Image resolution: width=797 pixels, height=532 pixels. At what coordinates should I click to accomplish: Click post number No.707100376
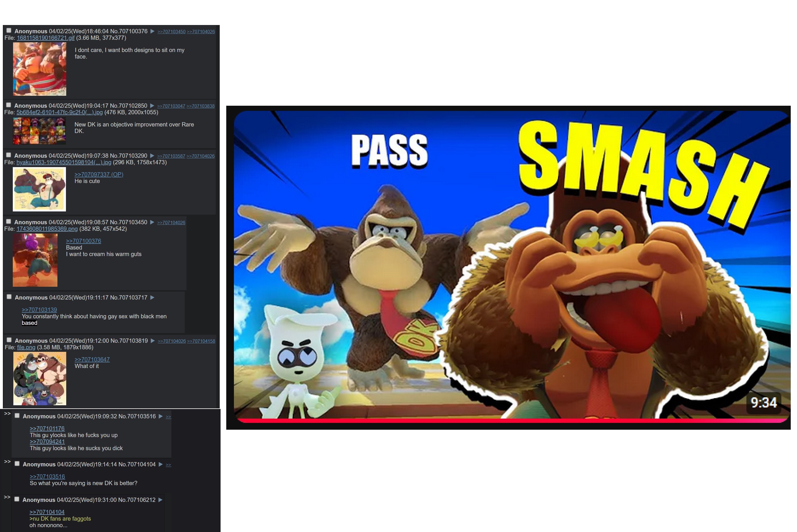[129, 31]
